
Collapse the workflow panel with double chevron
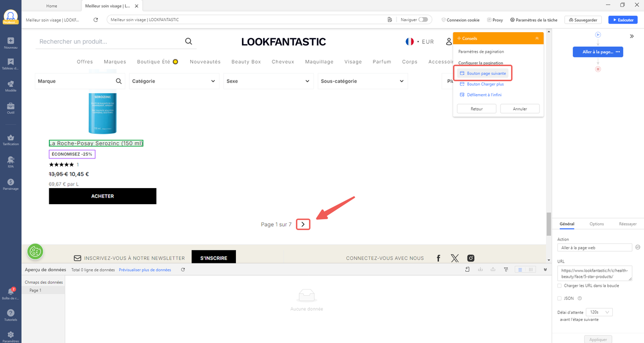coord(632,36)
